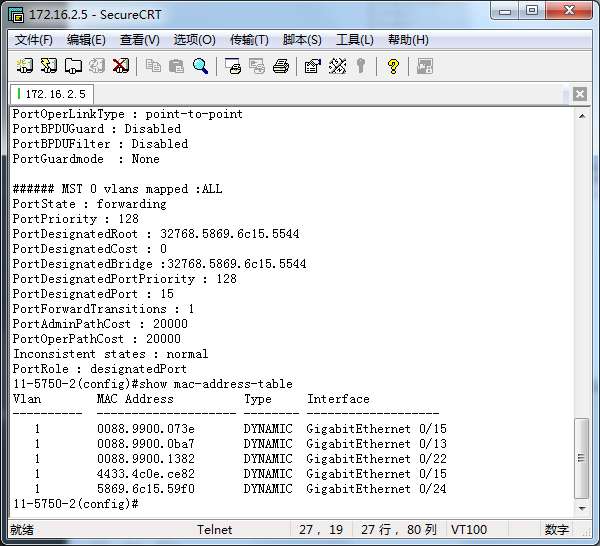Open Quick Connect from the toolbar
This screenshot has width=600, height=546.
point(49,66)
